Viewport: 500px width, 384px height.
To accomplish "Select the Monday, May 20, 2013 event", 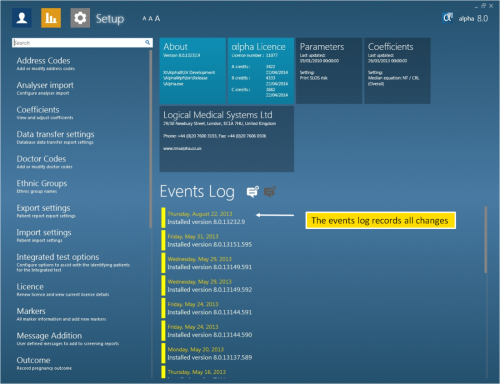I will pos(206,353).
